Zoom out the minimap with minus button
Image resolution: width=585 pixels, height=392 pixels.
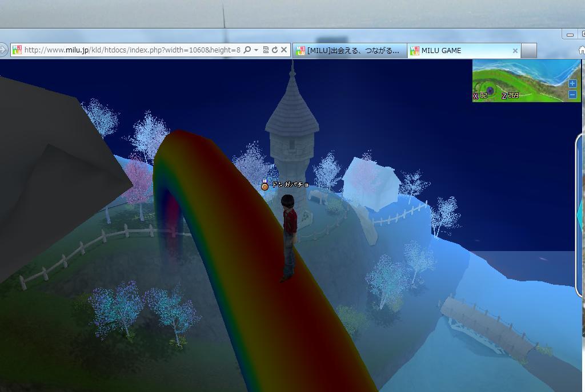tap(572, 95)
